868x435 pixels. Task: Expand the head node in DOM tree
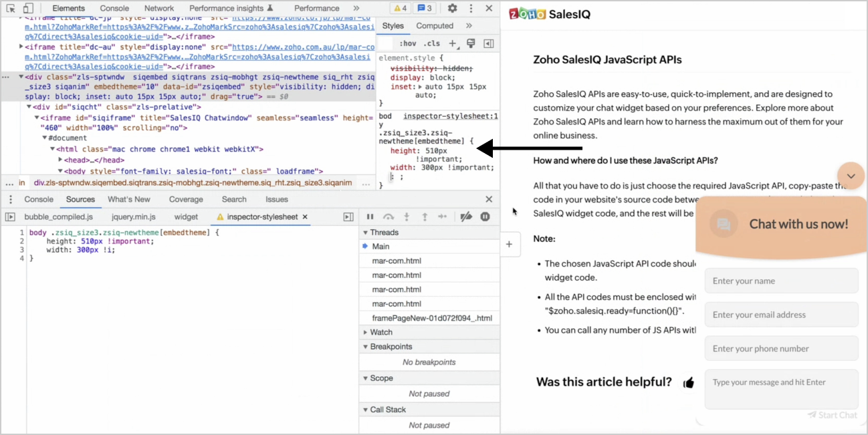pyautogui.click(x=60, y=160)
